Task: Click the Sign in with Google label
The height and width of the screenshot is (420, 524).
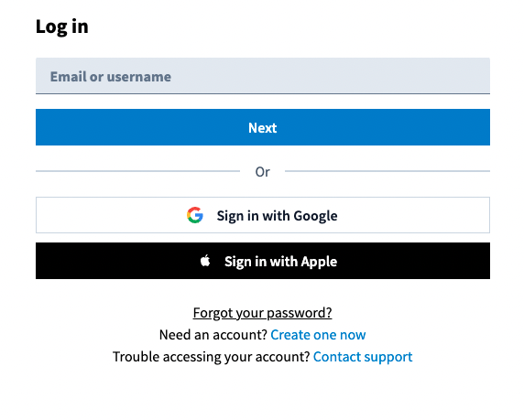Action: coord(277,216)
